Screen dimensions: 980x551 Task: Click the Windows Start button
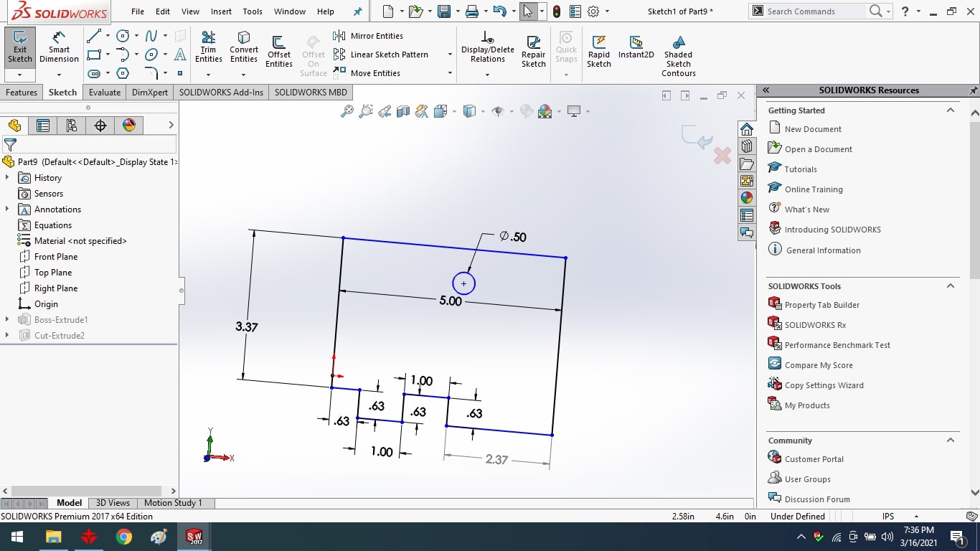tap(17, 537)
